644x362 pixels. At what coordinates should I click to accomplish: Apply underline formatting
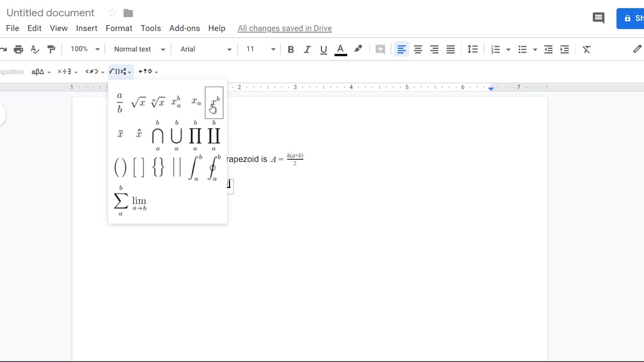coord(324,49)
